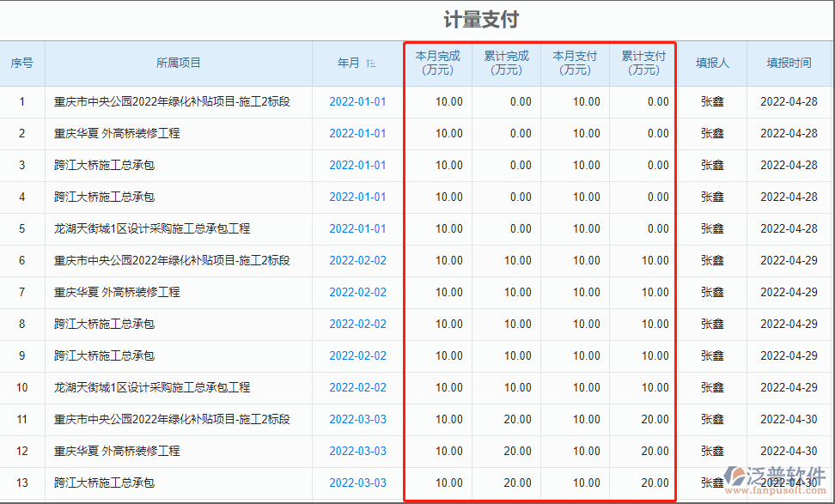Click the 累计完成(万元) column header
835x504 pixels.
tap(506, 62)
